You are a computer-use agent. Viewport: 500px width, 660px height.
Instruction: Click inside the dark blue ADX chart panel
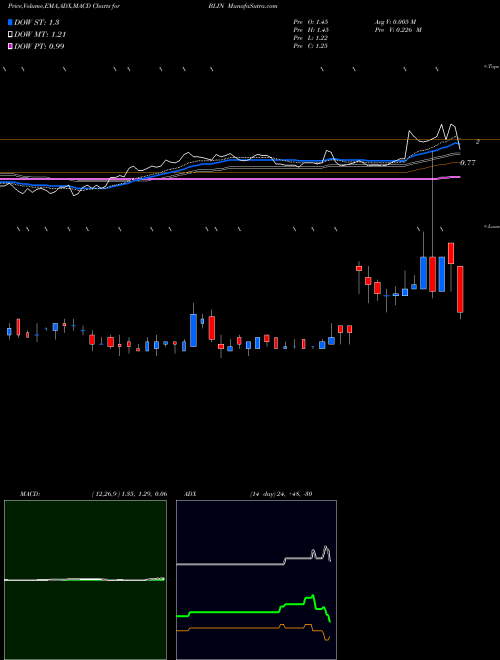(256, 580)
